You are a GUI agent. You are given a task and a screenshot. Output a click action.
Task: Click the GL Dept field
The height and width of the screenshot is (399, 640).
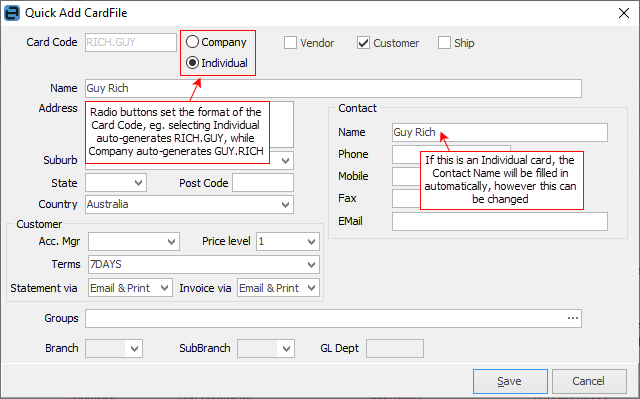coord(395,348)
